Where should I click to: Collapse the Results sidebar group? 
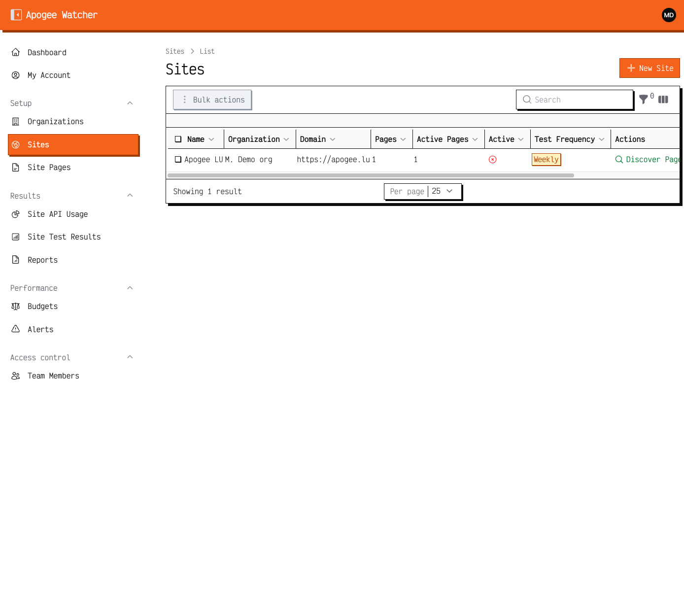tap(130, 196)
